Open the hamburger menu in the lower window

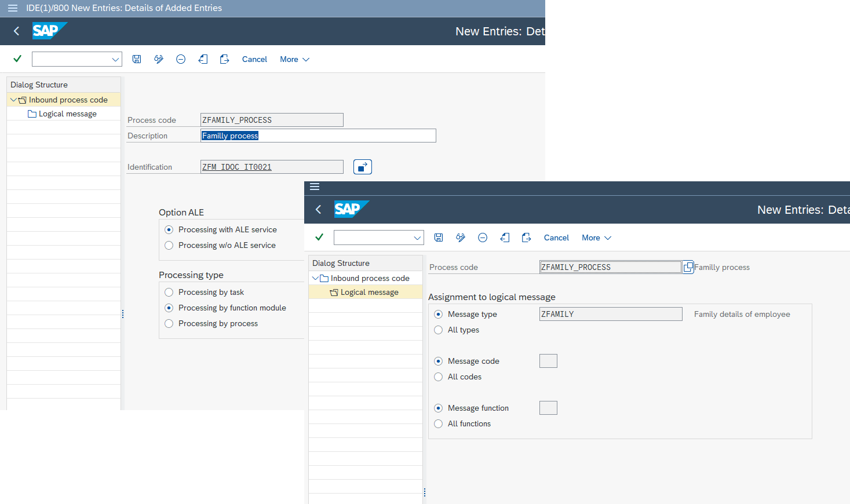point(315,187)
